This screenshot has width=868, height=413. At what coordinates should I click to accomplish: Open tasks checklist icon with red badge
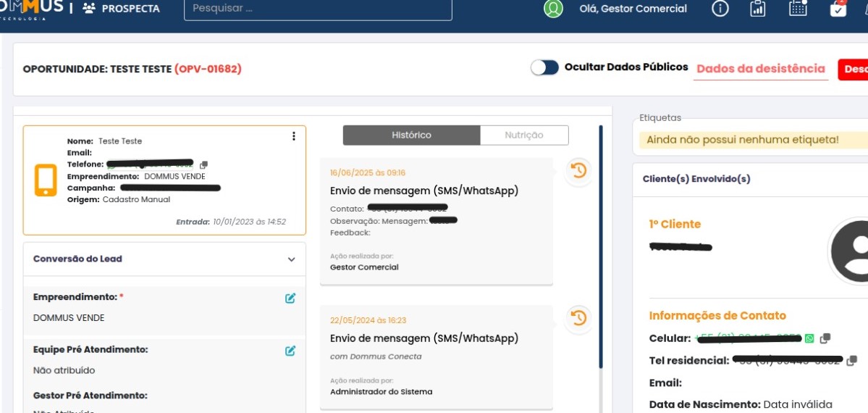point(838,8)
